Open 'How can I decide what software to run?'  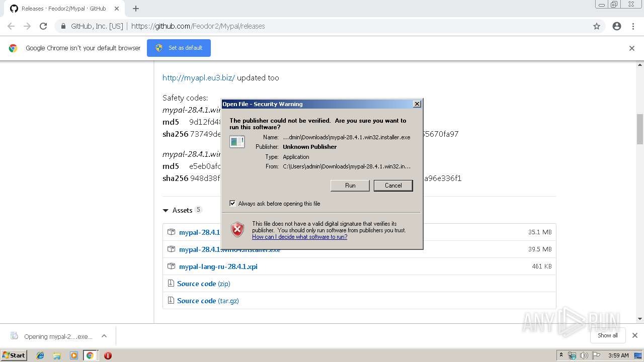pos(299,237)
